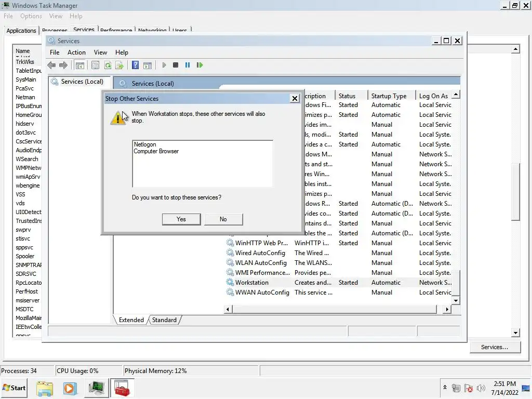Open Action menu in Services window
The image size is (532, 399).
click(x=76, y=52)
